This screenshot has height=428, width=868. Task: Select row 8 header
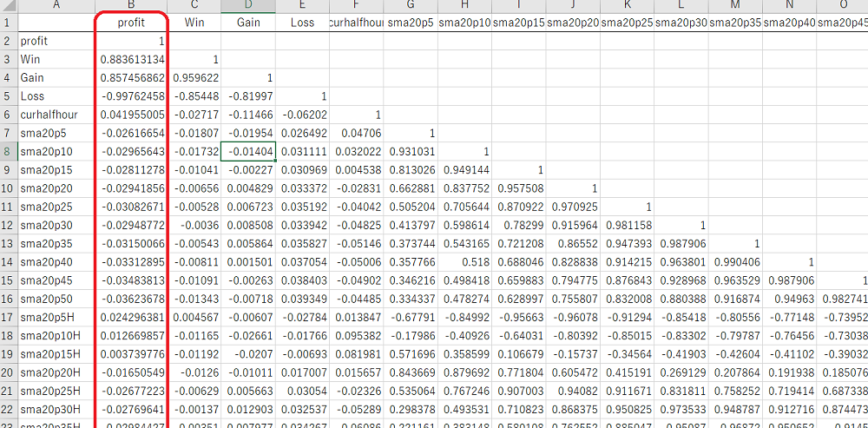pyautogui.click(x=9, y=152)
